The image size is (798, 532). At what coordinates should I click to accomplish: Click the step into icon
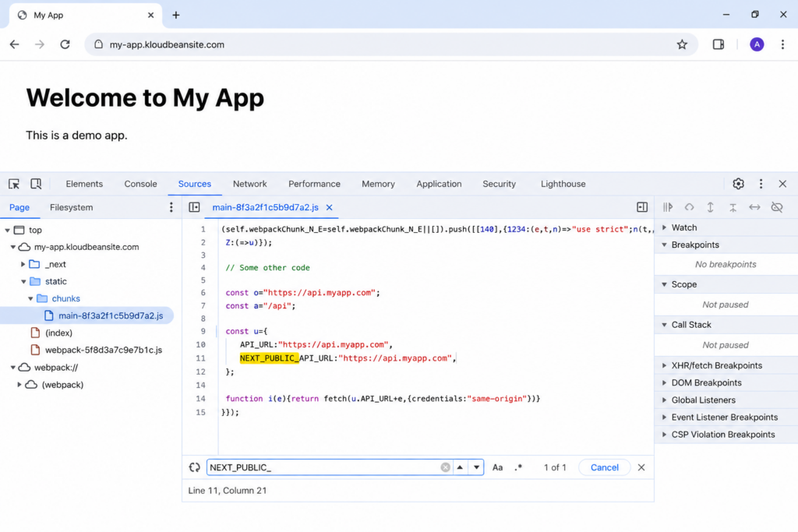coord(711,207)
